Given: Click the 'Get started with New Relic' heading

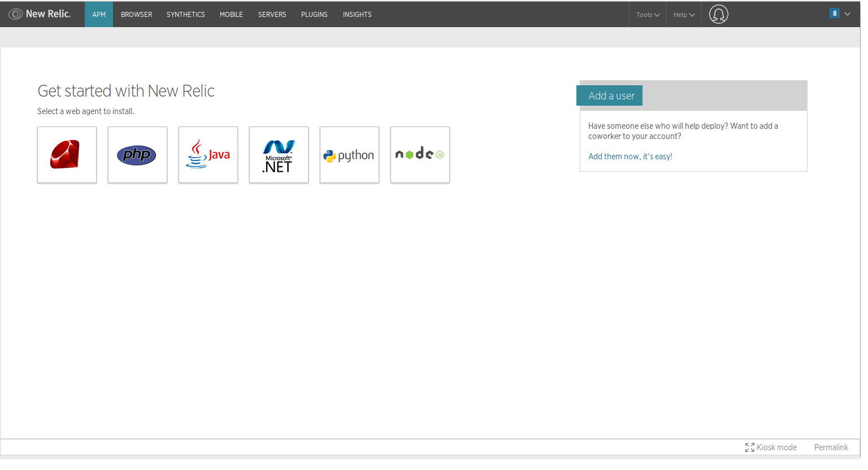Looking at the screenshot, I should point(126,91).
